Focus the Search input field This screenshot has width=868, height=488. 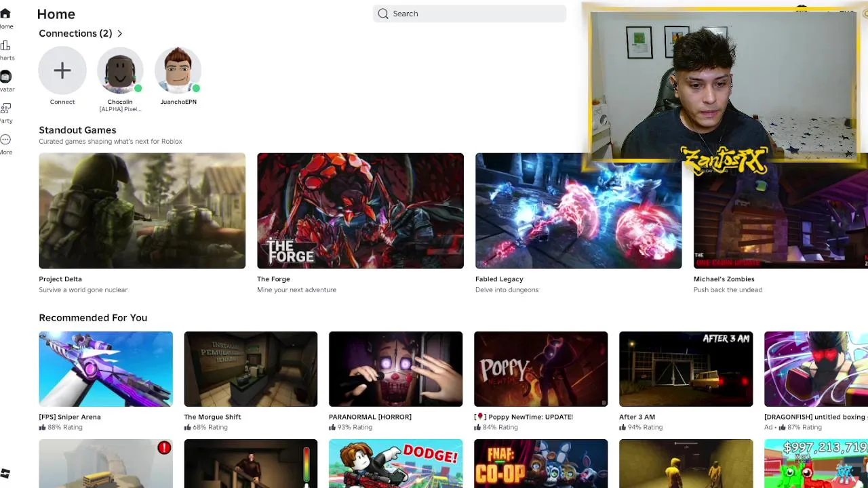click(x=469, y=14)
